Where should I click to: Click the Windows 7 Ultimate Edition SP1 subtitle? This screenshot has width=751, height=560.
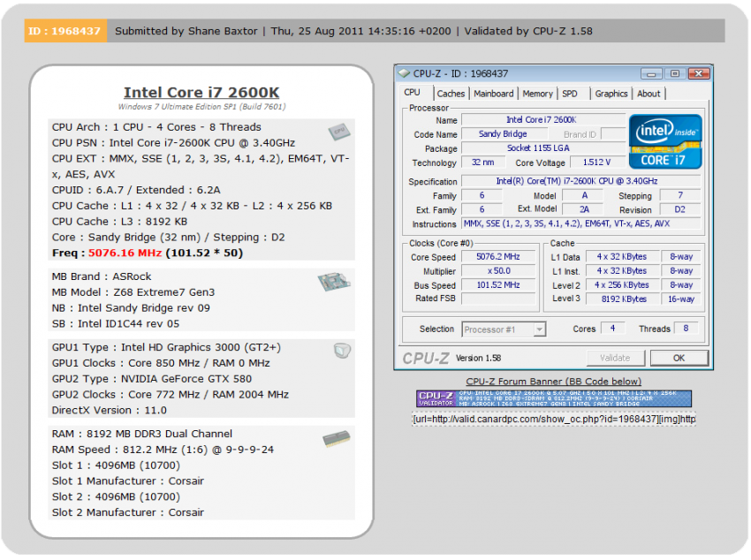tap(201, 107)
